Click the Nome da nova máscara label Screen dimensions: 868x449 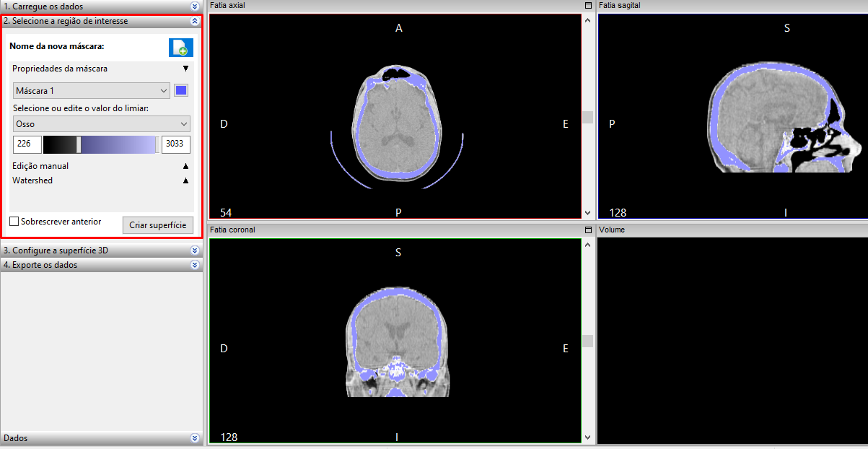pyautogui.click(x=57, y=46)
